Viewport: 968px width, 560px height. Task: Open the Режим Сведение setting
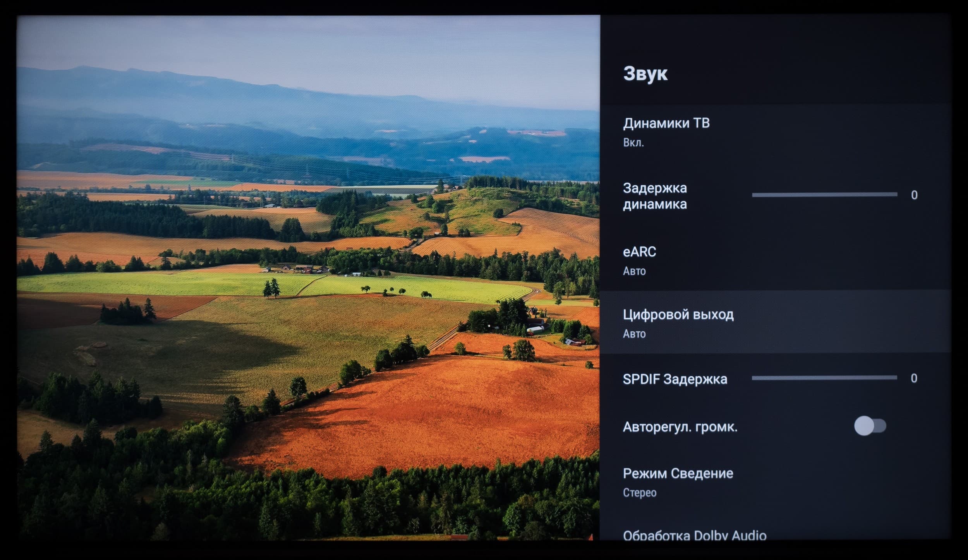pyautogui.click(x=678, y=473)
